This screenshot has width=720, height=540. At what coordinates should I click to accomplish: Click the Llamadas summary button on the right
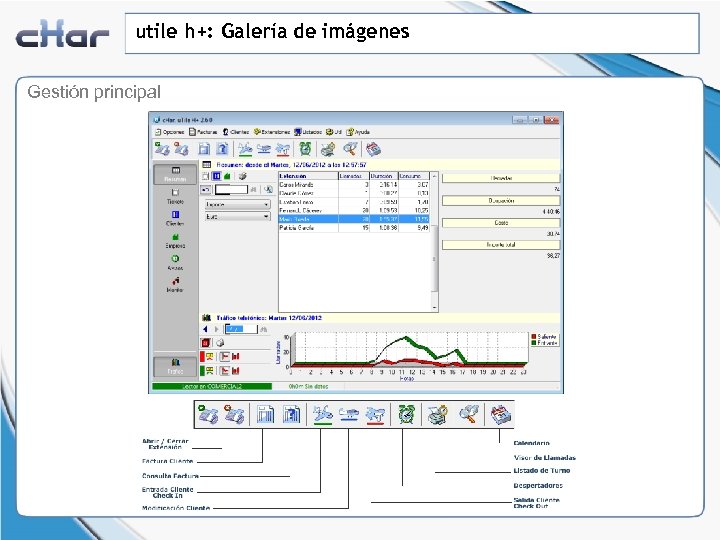tap(501, 178)
